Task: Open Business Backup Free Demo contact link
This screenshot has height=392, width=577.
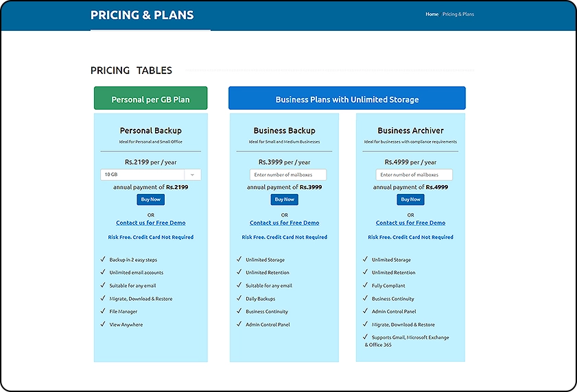Action: 284,223
